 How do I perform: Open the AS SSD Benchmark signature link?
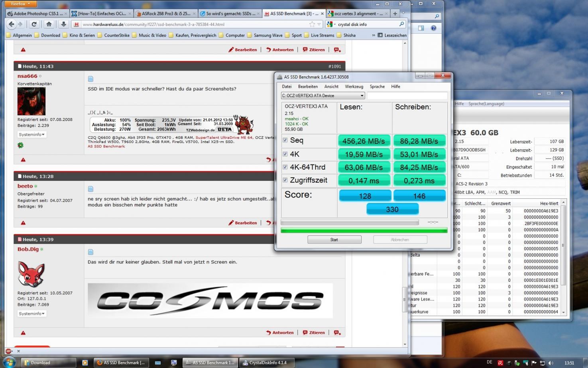click(x=106, y=146)
